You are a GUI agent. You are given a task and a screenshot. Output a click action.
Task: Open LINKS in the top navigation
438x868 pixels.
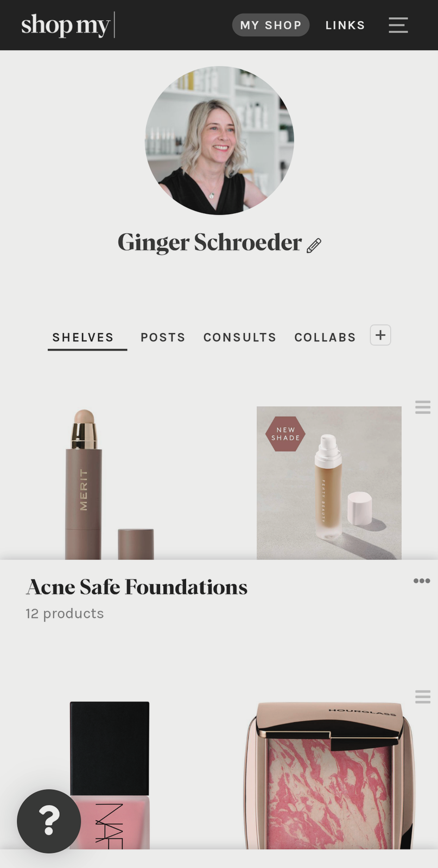click(345, 25)
